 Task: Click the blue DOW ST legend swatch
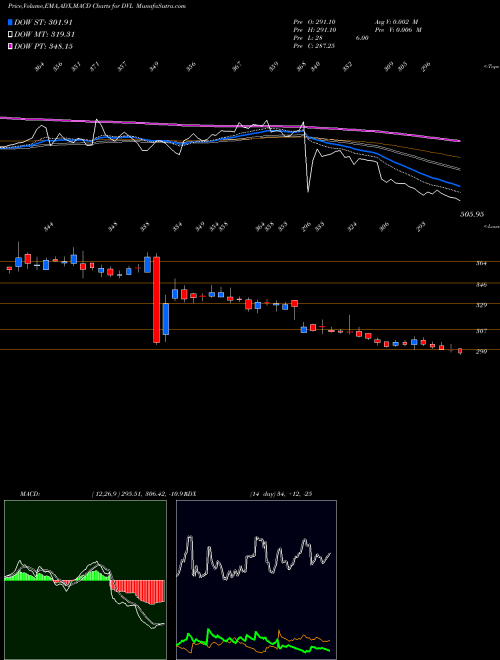tap(10, 22)
